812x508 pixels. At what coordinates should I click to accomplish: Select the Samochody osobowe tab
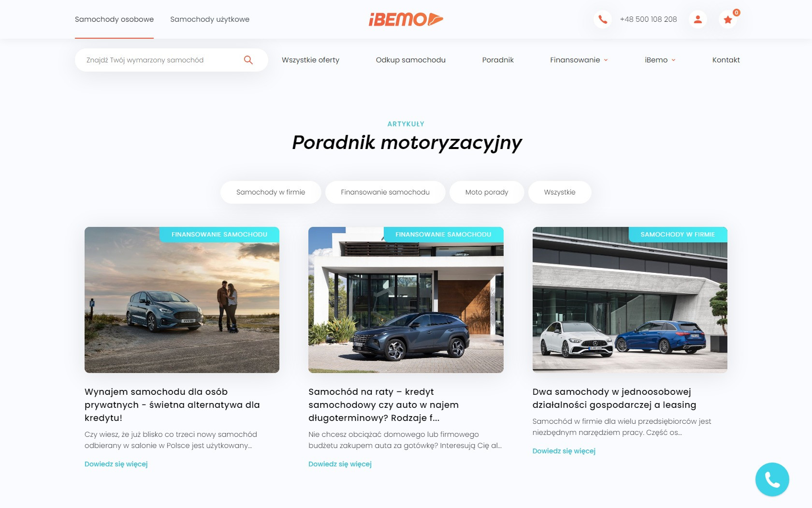[x=114, y=19]
